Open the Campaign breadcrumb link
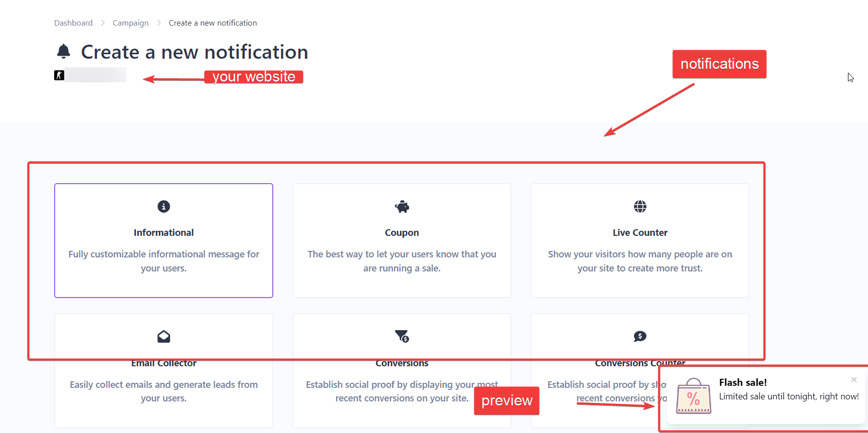Image resolution: width=868 pixels, height=433 pixels. click(130, 23)
